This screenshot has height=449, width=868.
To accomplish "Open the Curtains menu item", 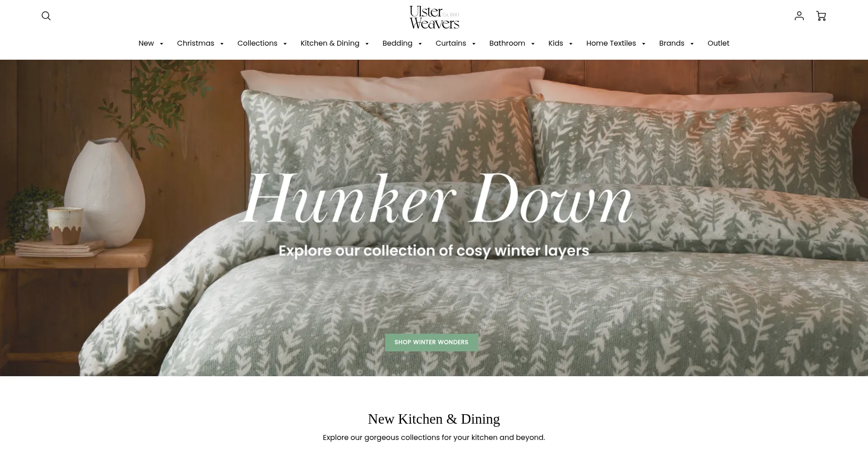I will coord(451,43).
